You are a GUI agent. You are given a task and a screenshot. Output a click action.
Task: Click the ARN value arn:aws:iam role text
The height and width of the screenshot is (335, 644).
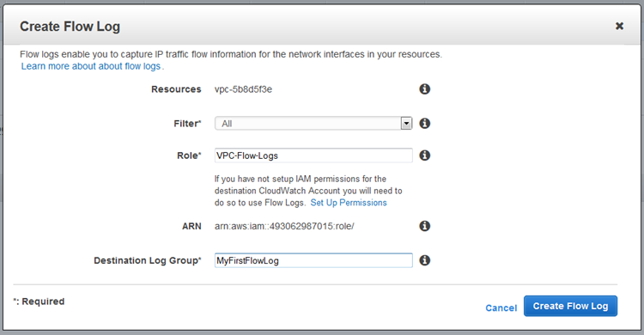284,226
